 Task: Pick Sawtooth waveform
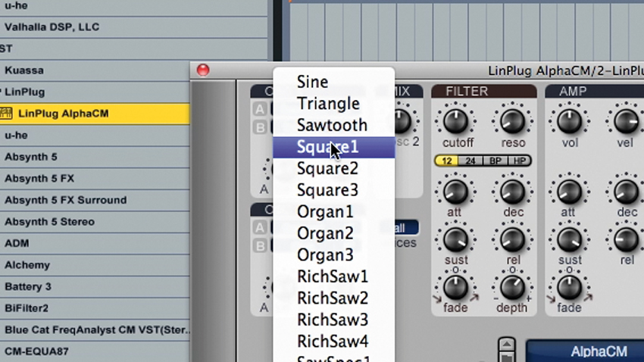pos(333,126)
